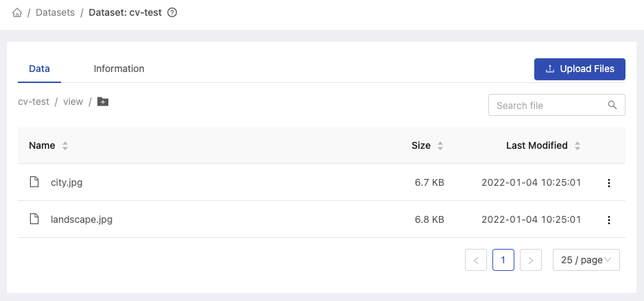Viewport: 644px width, 301px height.
Task: Go to the previous page arrow
Action: [476, 260]
